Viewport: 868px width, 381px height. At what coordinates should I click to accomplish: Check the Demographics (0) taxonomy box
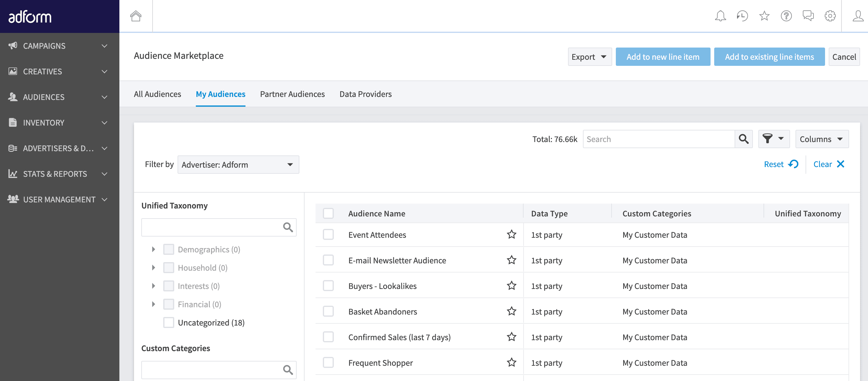point(168,249)
